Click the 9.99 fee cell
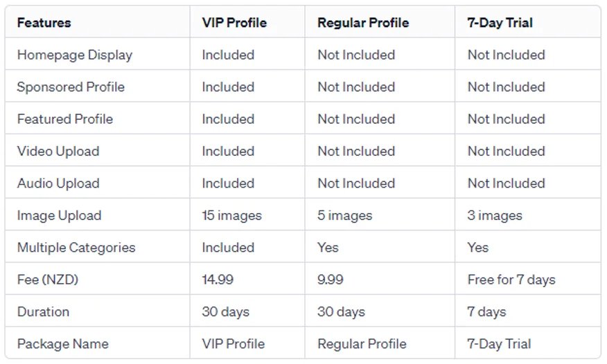 click(330, 280)
